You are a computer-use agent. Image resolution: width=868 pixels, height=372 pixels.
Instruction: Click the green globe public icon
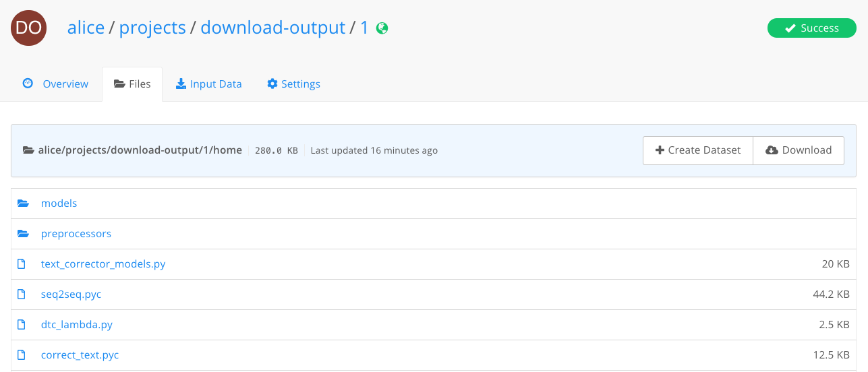(x=382, y=28)
